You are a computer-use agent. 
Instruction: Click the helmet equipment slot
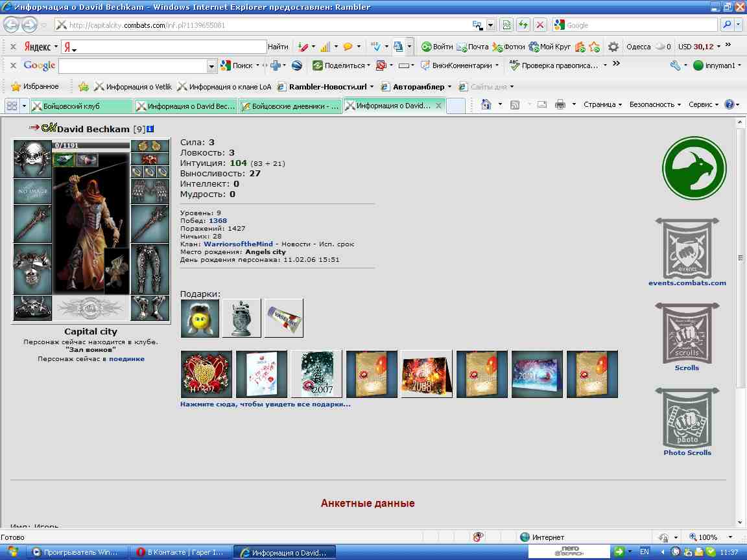[x=32, y=159]
